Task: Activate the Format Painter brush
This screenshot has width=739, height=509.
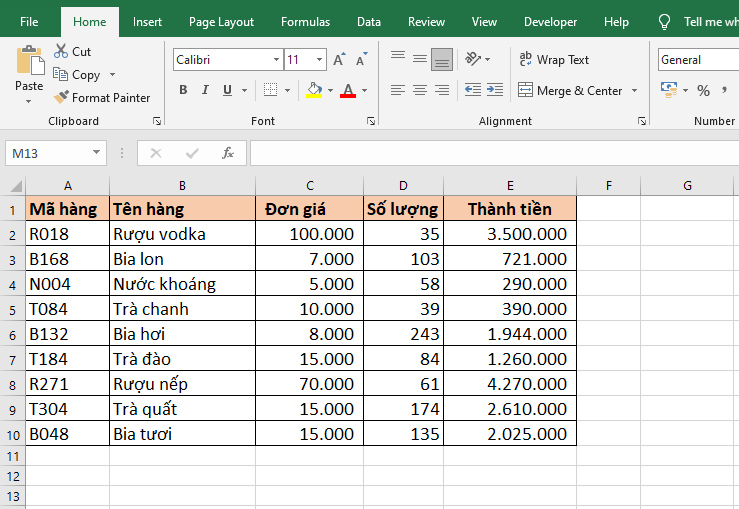Action: click(x=62, y=98)
